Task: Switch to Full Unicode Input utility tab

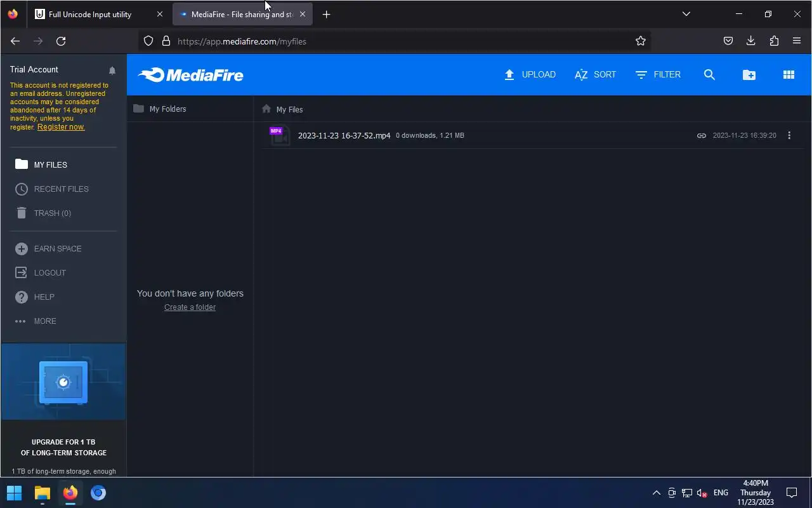Action: [90, 14]
